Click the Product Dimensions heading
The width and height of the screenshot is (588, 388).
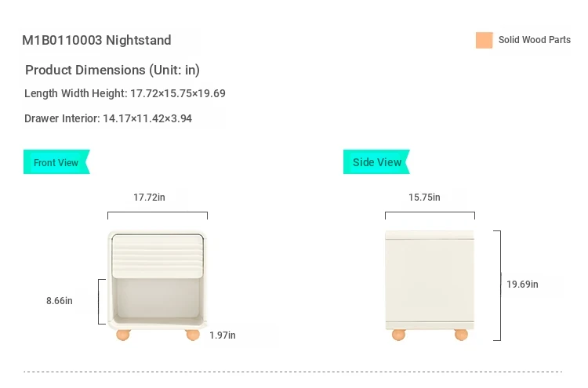point(112,70)
